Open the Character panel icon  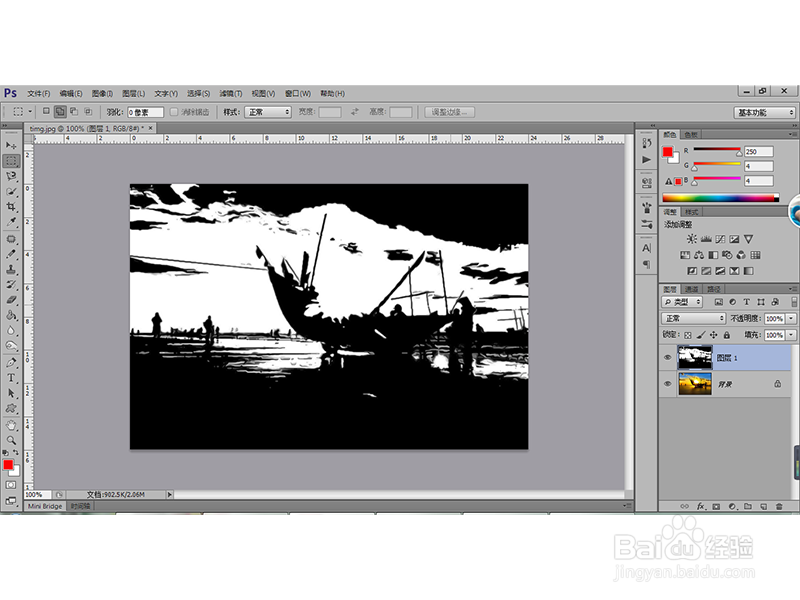(647, 248)
